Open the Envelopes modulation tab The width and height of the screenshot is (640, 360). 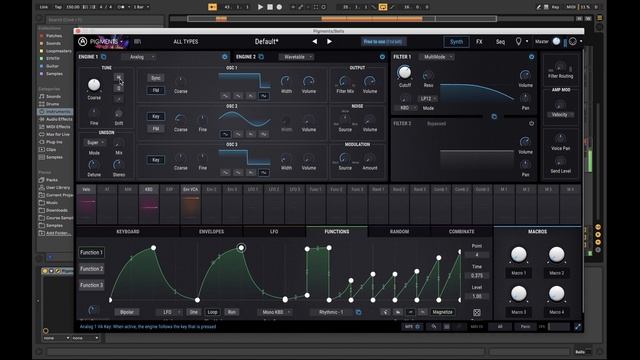[211, 232]
